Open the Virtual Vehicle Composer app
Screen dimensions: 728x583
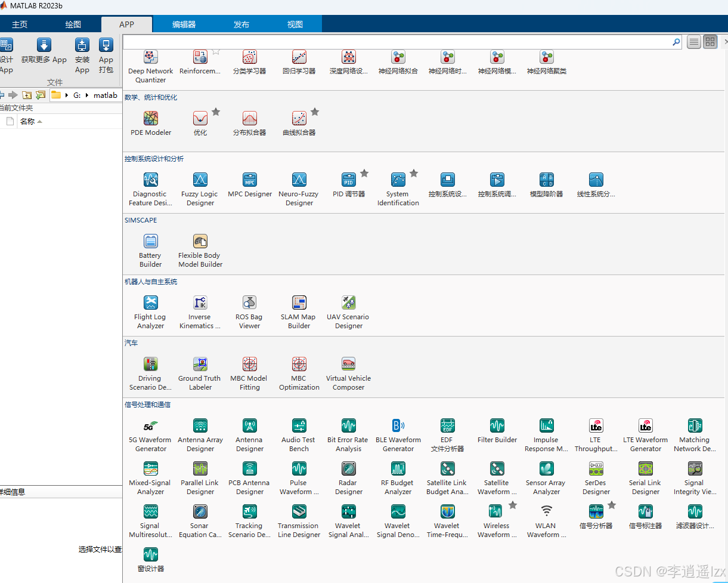pos(349,374)
